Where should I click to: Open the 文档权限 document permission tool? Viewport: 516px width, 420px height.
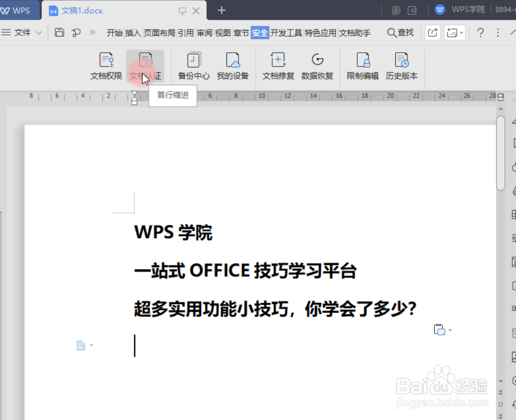106,66
